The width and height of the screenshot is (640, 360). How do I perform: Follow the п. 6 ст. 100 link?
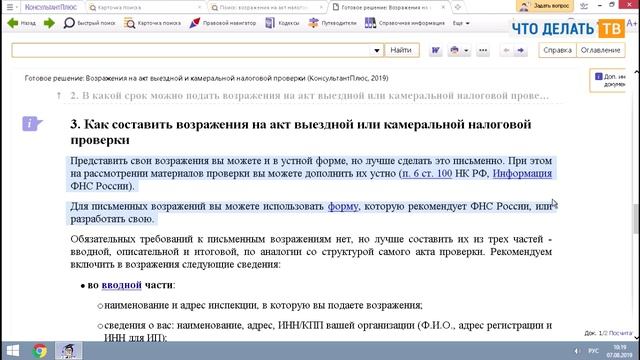coord(427,173)
